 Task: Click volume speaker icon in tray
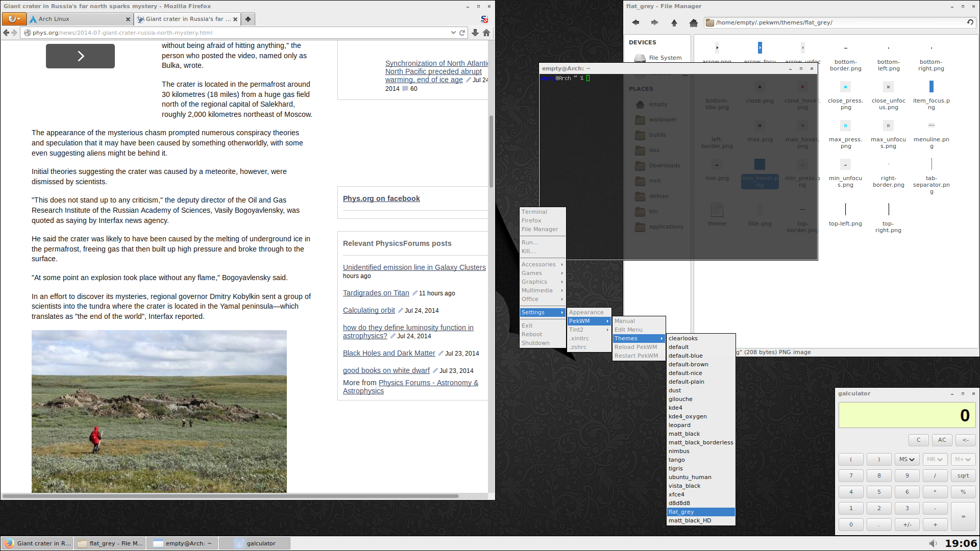pyautogui.click(x=933, y=543)
